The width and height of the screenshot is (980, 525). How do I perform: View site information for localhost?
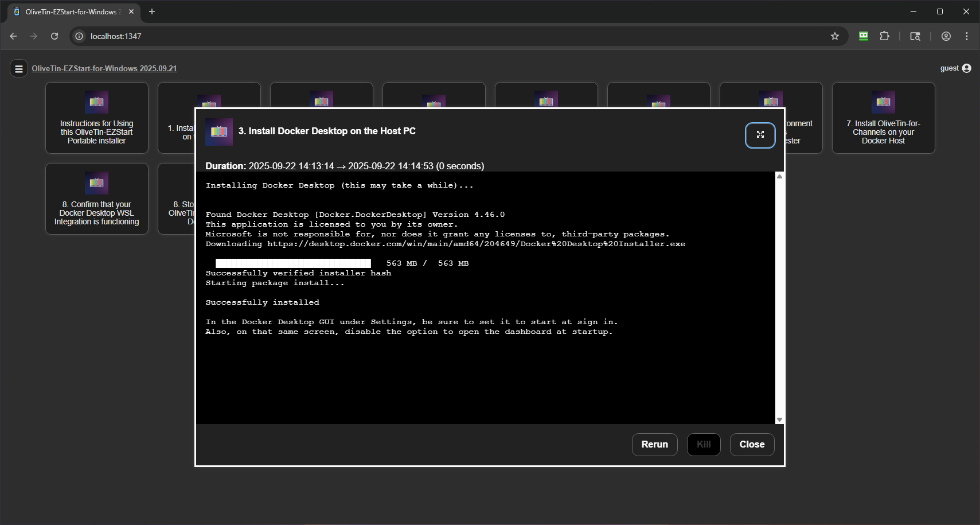79,36
